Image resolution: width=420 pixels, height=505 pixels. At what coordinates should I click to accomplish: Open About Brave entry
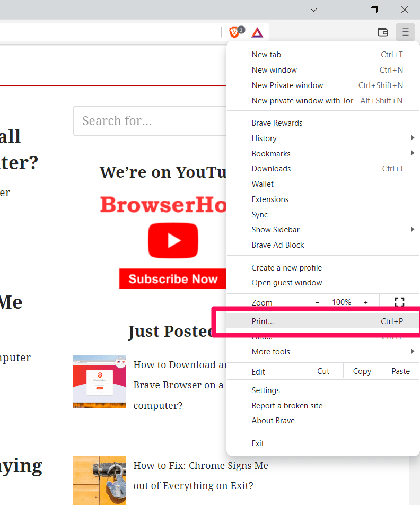click(x=323, y=421)
